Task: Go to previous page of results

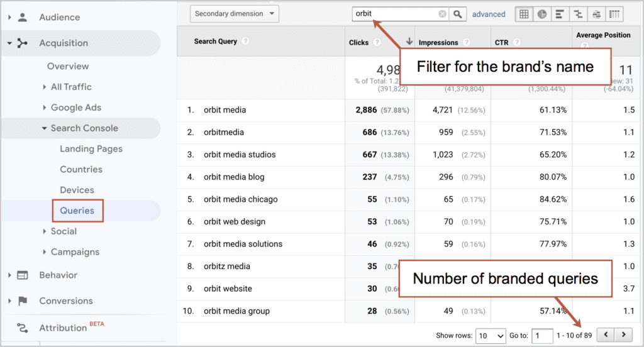Action: (x=606, y=334)
